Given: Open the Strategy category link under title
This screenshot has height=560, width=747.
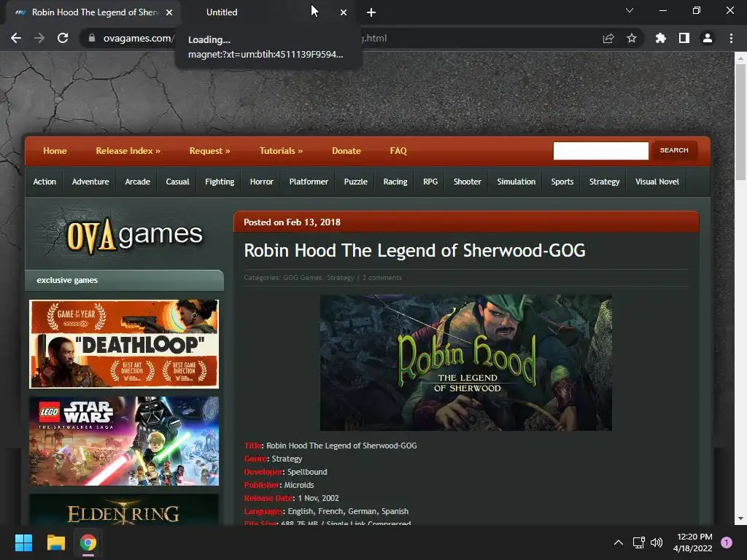Looking at the screenshot, I should [x=340, y=278].
